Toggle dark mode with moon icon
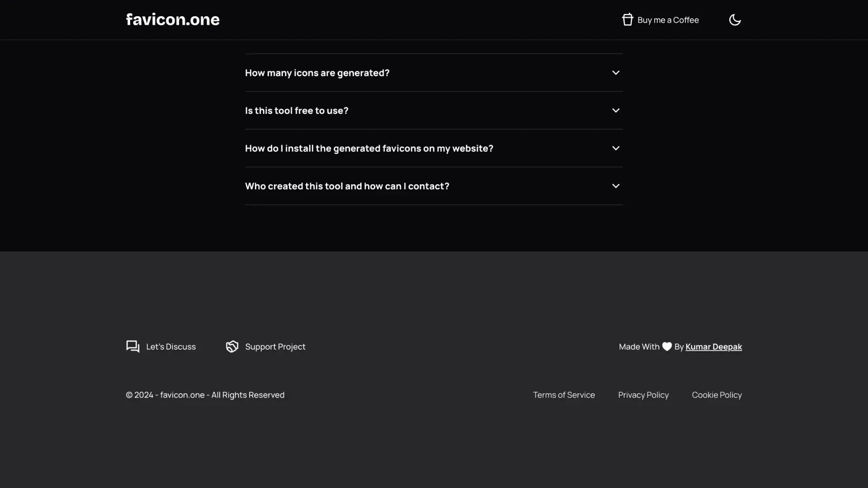Image resolution: width=868 pixels, height=488 pixels. click(x=735, y=20)
